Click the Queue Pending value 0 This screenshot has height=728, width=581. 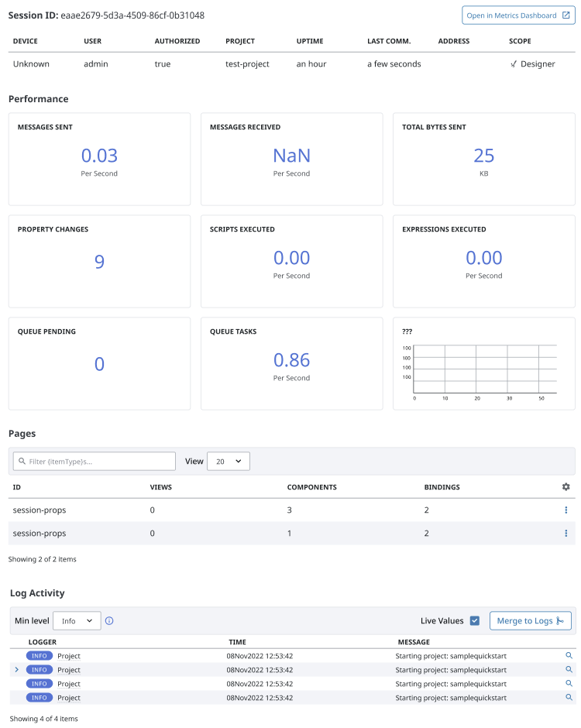(99, 364)
